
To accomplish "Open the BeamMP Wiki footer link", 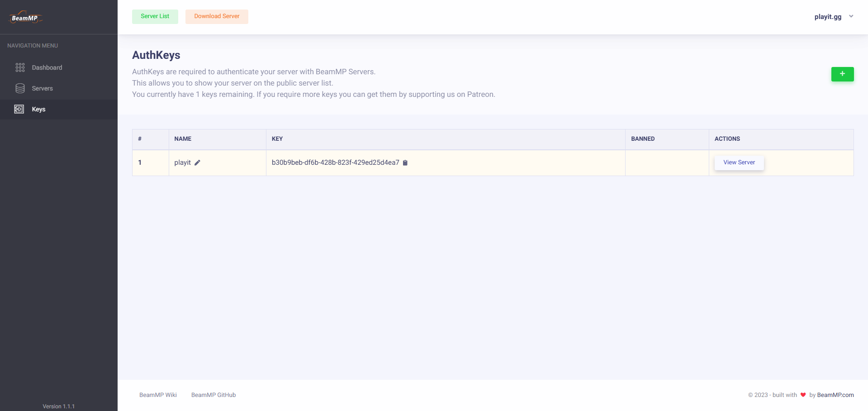I will tap(158, 395).
